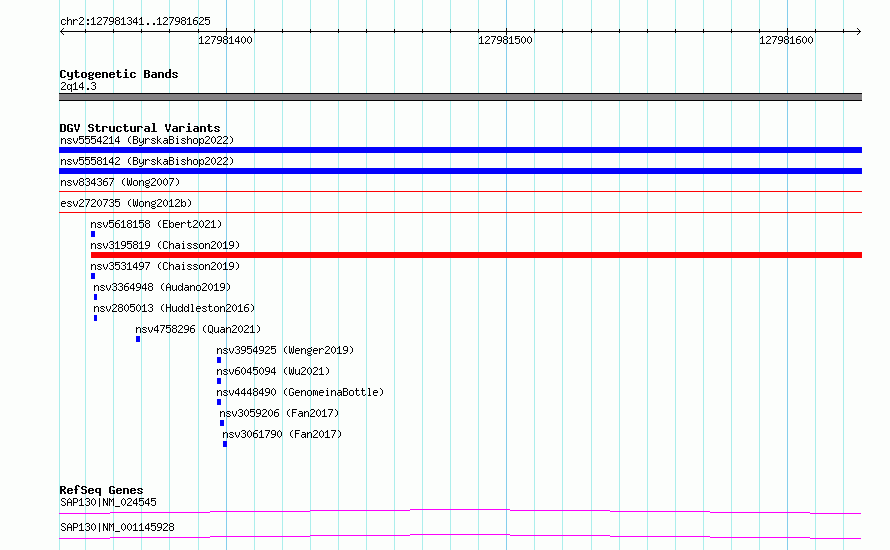Open variant nsv3364948 (Audano2019) label
The height and width of the screenshot is (550, 890).
pyautogui.click(x=162, y=287)
